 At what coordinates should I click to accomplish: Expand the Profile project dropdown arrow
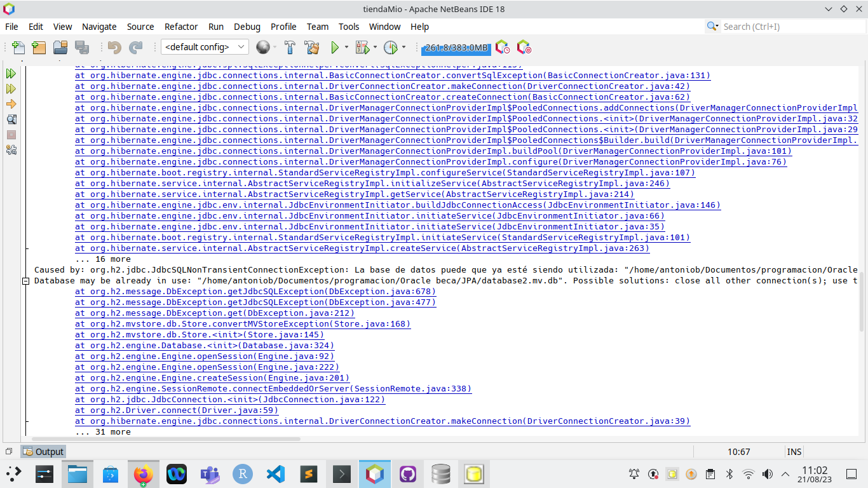[403, 47]
